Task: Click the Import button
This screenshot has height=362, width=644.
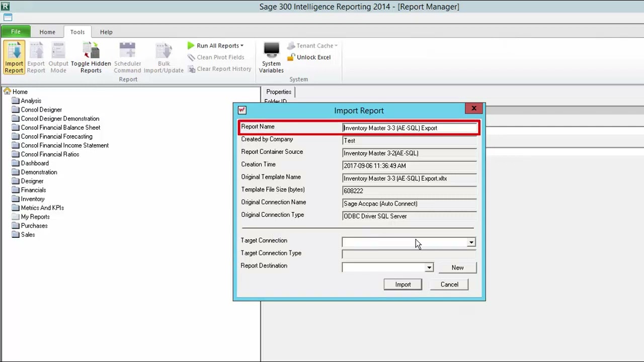Action: [403, 285]
